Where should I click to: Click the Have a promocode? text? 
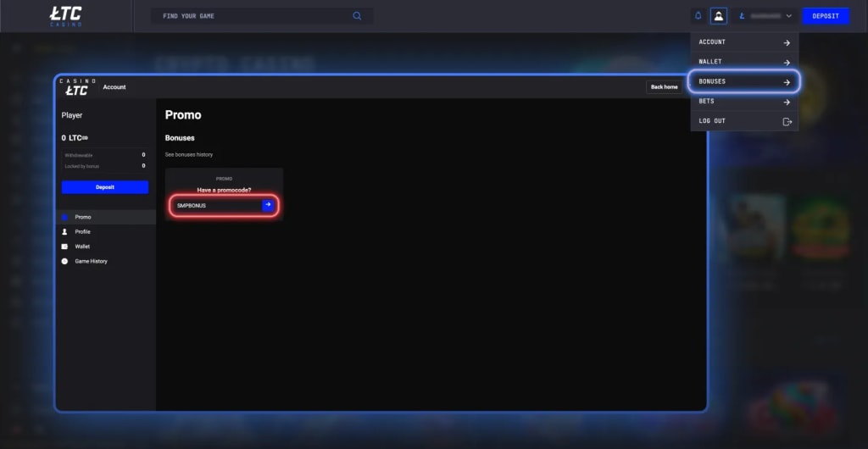(224, 191)
